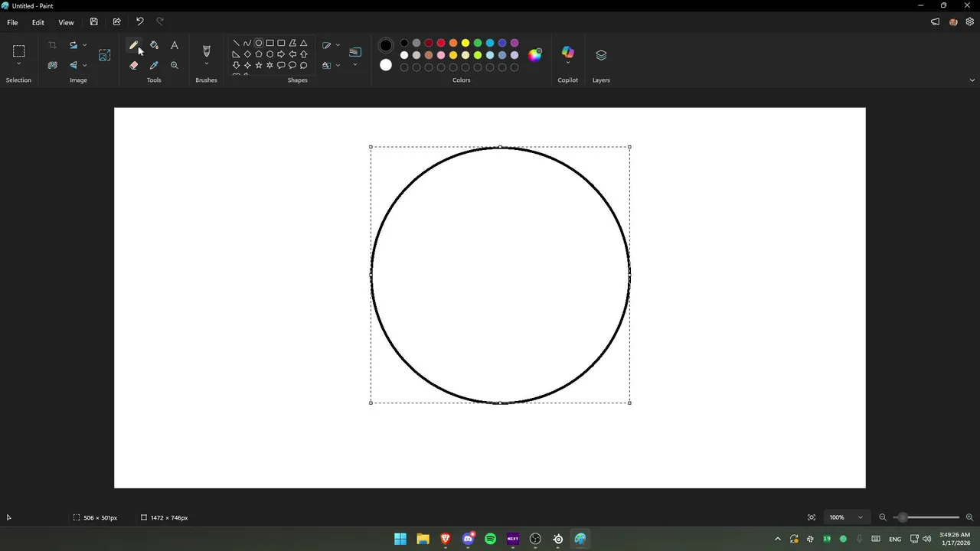Choose the Rectangle shape
This screenshot has width=980, height=551.
pos(270,44)
